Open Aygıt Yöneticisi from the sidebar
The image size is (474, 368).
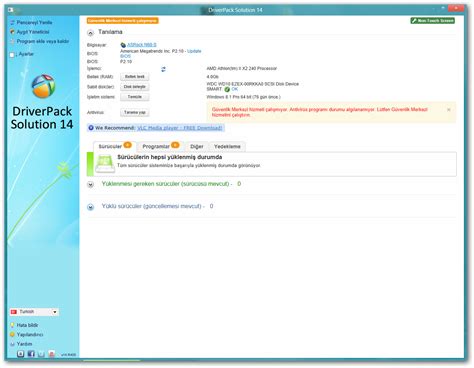[x=33, y=32]
